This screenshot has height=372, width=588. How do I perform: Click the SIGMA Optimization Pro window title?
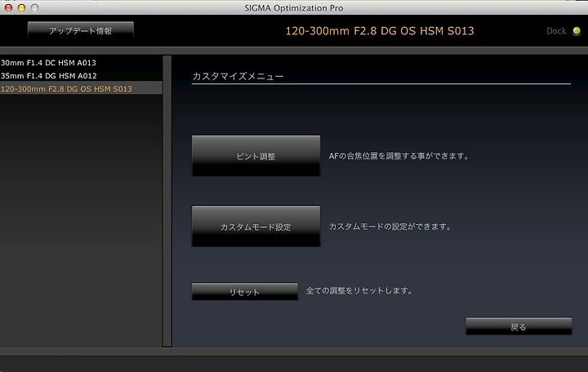tap(294, 8)
